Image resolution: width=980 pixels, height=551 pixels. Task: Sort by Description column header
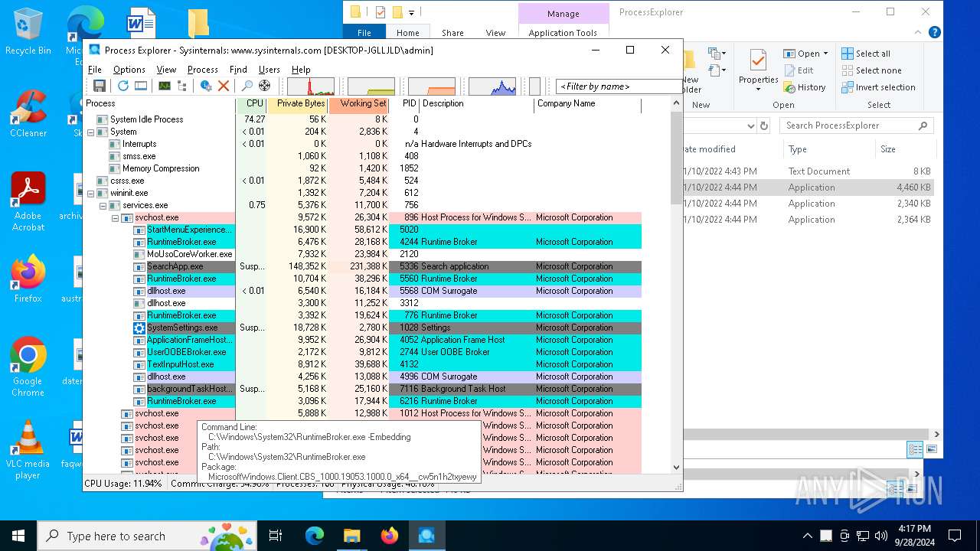click(477, 103)
